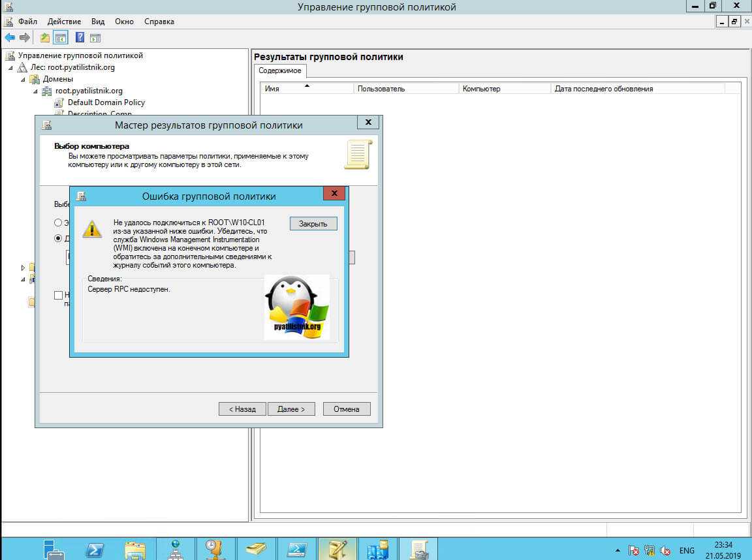Collapse the root.pyatilistnik.org domain node
Viewport: 752px width, 560px height.
pyautogui.click(x=35, y=91)
